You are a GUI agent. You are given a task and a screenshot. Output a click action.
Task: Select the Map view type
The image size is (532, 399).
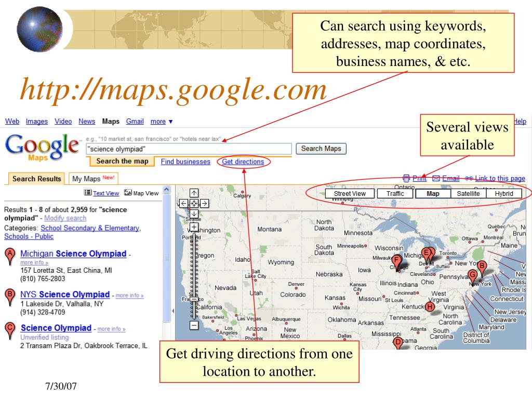tap(433, 193)
